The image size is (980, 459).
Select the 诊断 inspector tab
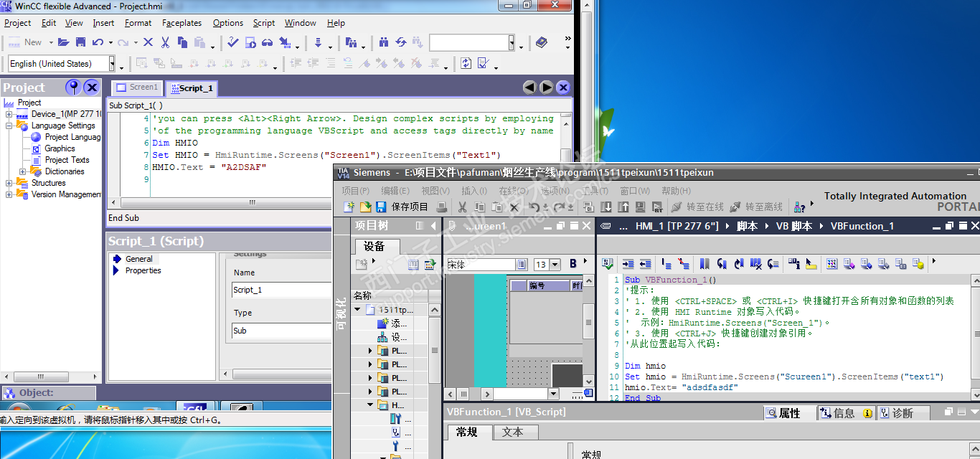pyautogui.click(x=902, y=413)
